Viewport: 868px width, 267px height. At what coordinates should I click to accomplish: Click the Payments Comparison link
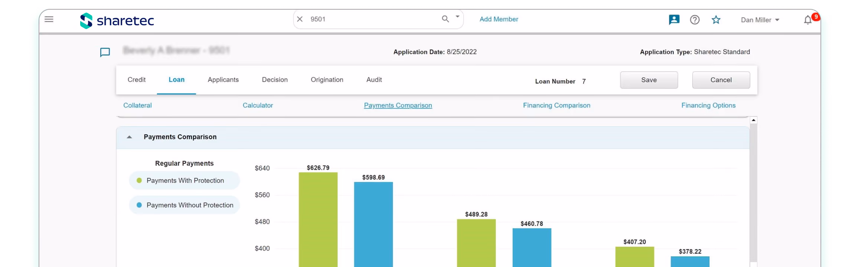tap(398, 105)
